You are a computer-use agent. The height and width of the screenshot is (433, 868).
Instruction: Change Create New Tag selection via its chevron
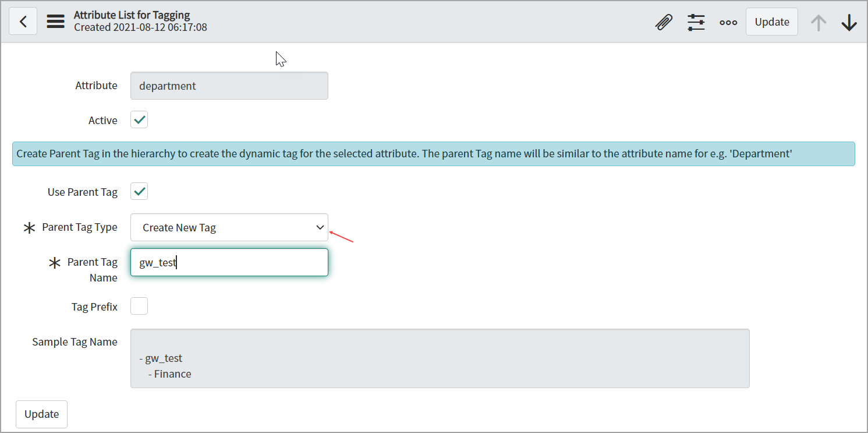tap(319, 227)
